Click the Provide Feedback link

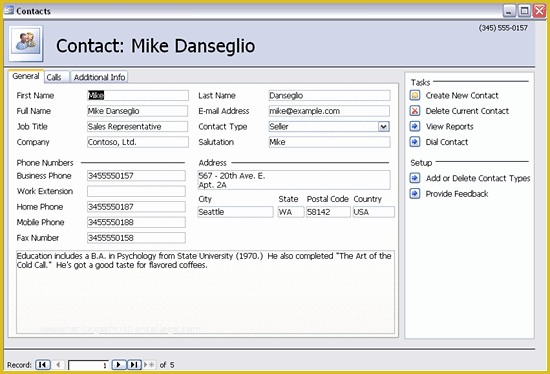point(457,194)
